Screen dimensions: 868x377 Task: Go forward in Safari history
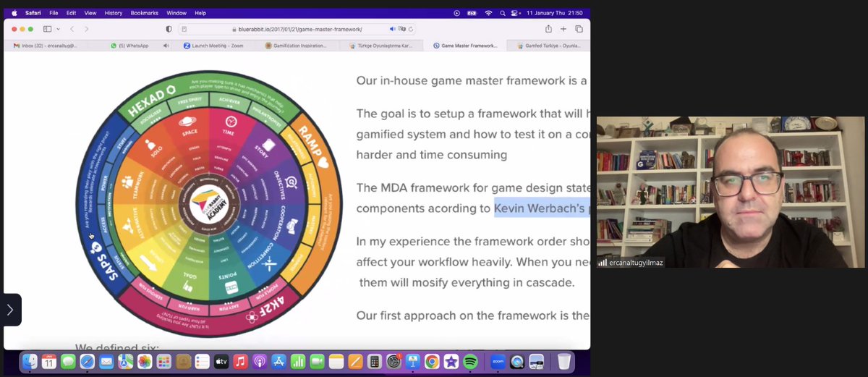pyautogui.click(x=87, y=29)
